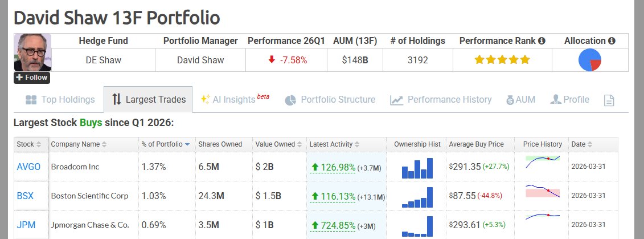Click the $148B AUM value
Screen dimensions: 644x239
(355, 60)
